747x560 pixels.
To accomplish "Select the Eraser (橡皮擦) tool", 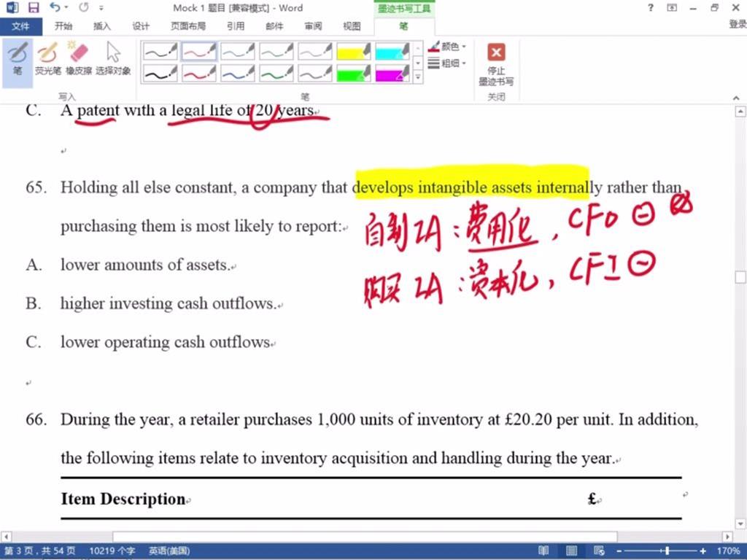I will [78, 58].
